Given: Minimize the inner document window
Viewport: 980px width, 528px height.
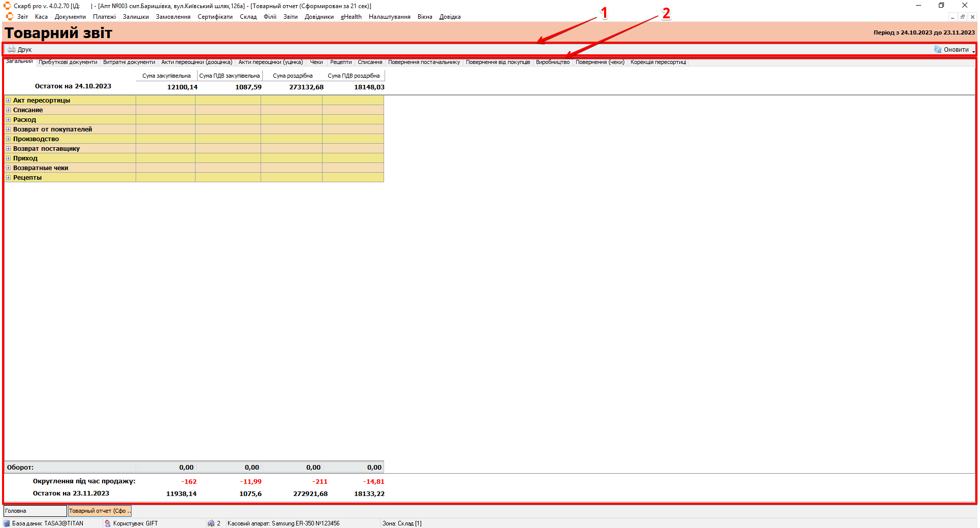Looking at the screenshot, I should point(953,17).
